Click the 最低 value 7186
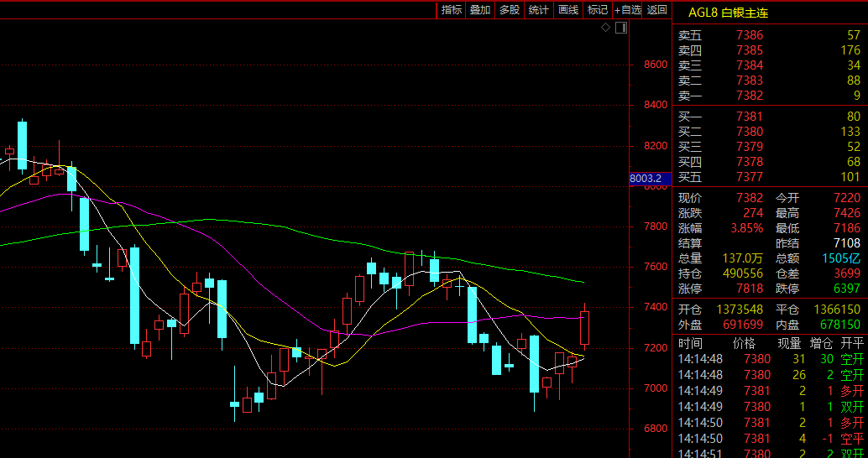The width and height of the screenshot is (868, 458). click(847, 228)
